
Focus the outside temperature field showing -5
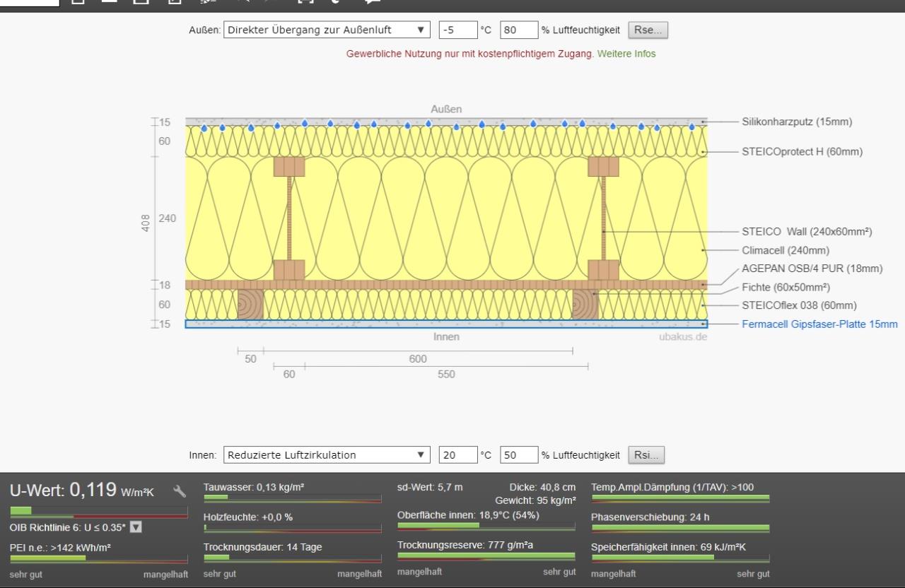click(x=456, y=30)
